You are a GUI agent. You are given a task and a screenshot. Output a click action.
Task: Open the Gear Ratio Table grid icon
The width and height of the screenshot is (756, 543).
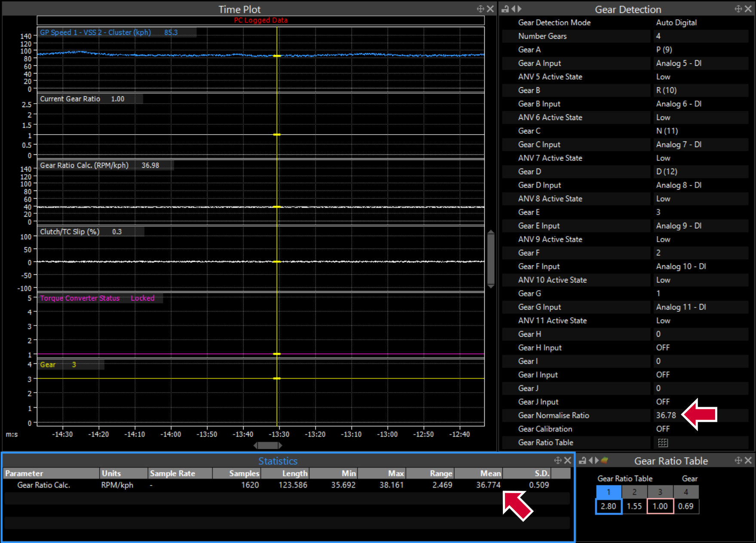(x=663, y=442)
